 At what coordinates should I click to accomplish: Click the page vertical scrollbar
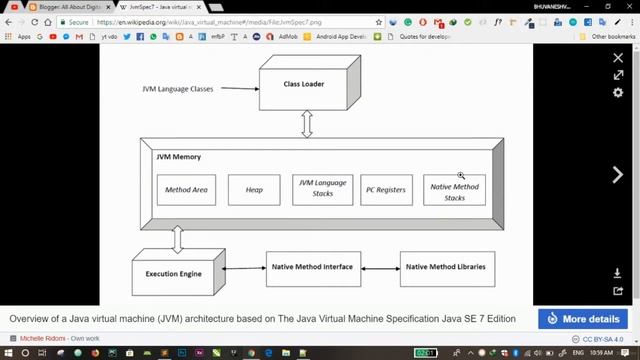636,176
